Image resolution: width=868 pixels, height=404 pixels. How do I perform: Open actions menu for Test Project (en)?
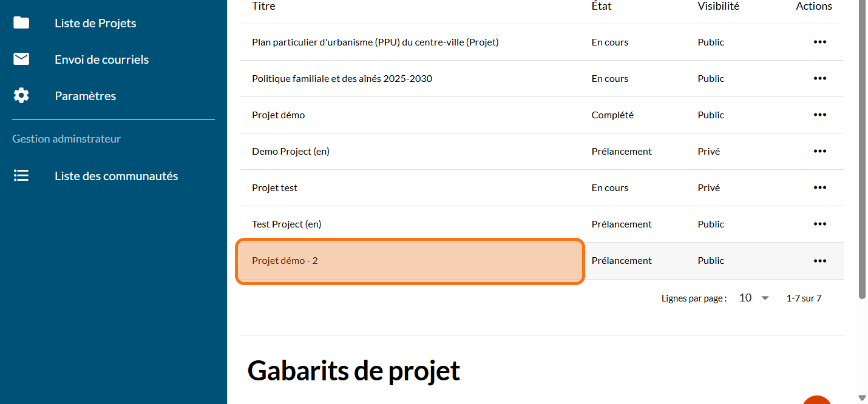click(819, 224)
